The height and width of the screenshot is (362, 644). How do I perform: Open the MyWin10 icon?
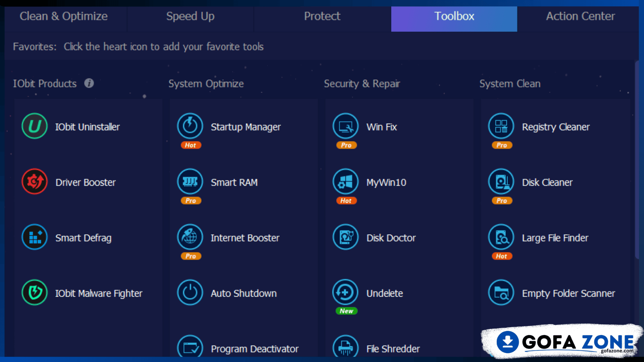tap(346, 182)
